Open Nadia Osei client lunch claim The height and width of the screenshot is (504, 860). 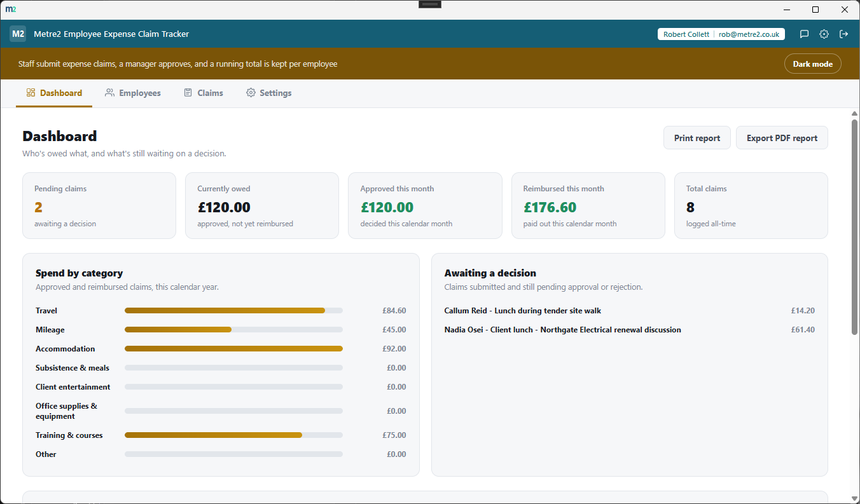click(629, 330)
